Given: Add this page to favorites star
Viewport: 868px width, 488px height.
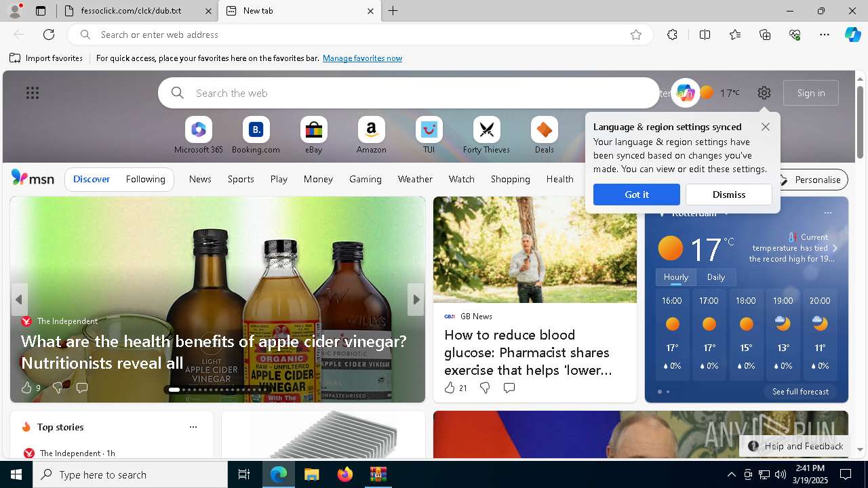Looking at the screenshot, I should [636, 35].
